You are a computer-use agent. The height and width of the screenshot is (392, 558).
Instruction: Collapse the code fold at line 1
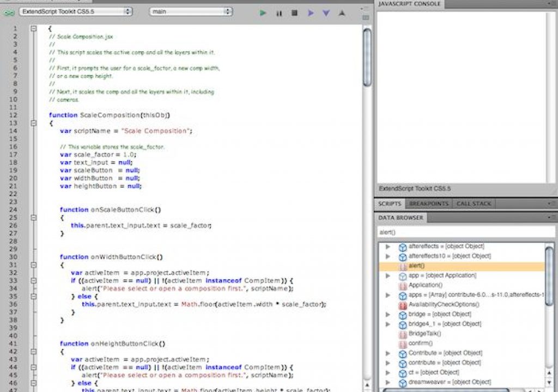[x=33, y=28]
